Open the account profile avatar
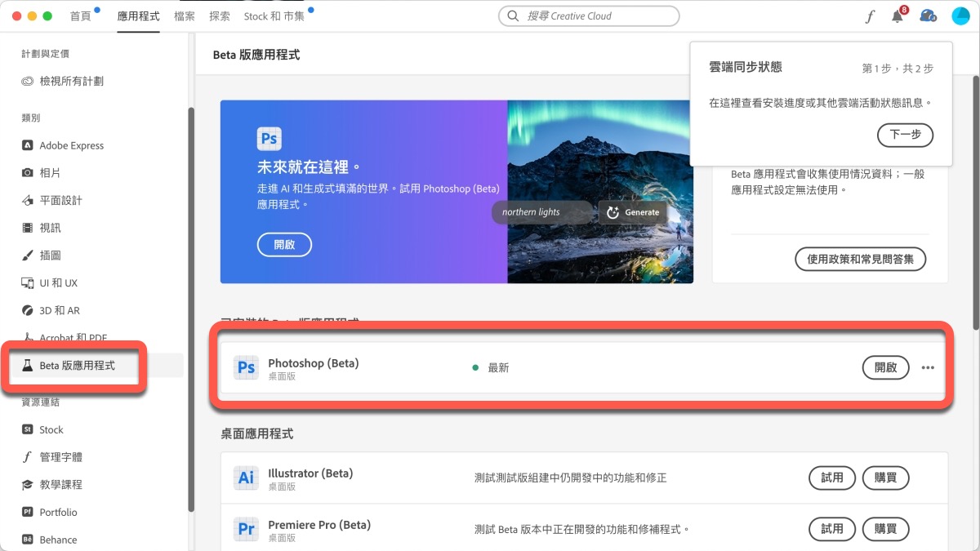The height and width of the screenshot is (551, 980). coord(960,16)
